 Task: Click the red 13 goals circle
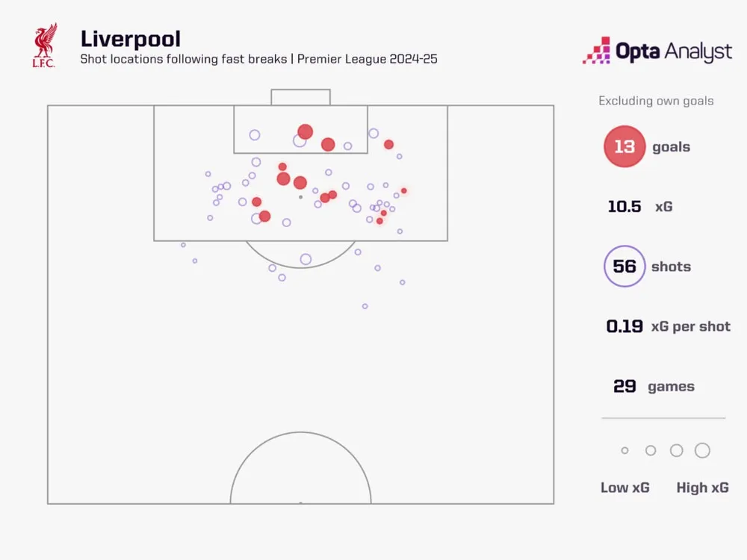coord(624,146)
